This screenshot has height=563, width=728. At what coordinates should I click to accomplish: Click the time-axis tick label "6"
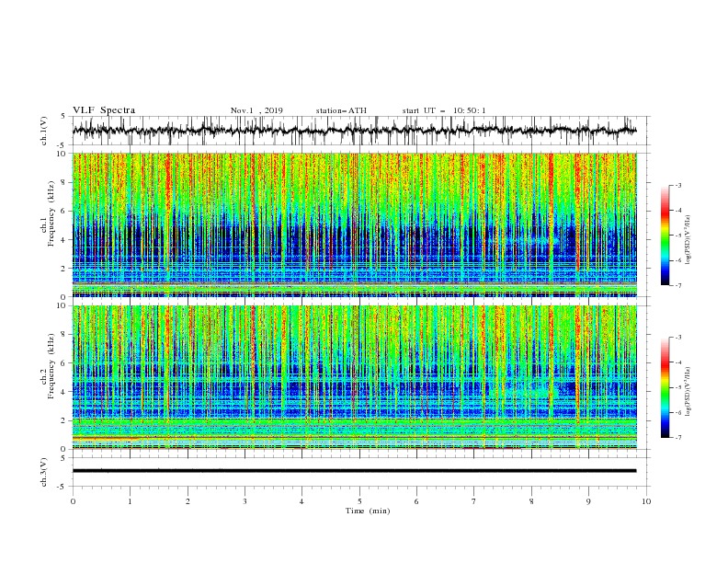click(416, 501)
